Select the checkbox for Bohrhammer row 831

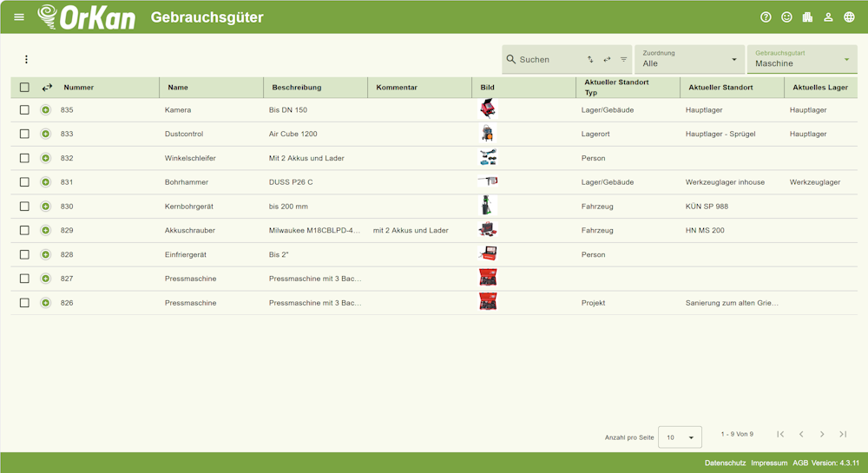click(24, 182)
